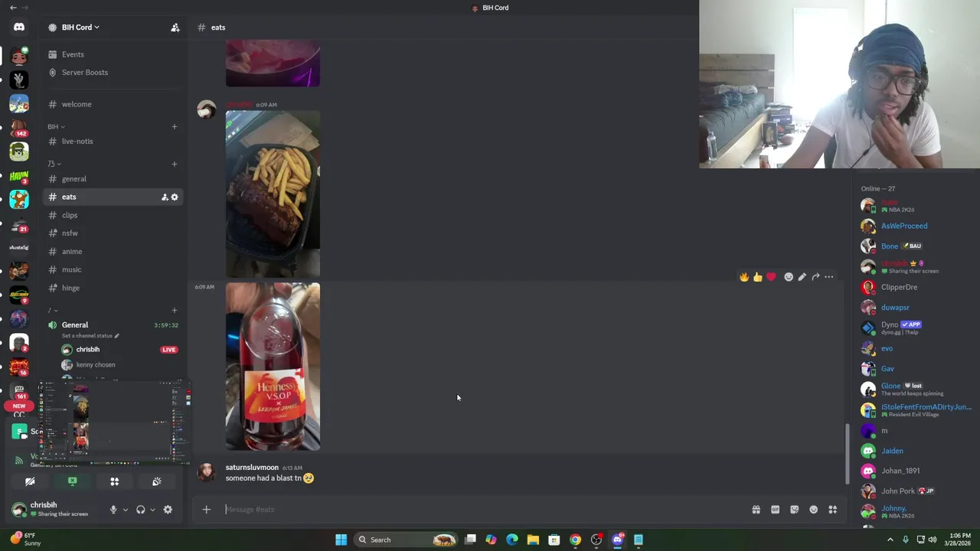Open more message options ellipsis
Screen dimensions: 980x551
click(828, 277)
